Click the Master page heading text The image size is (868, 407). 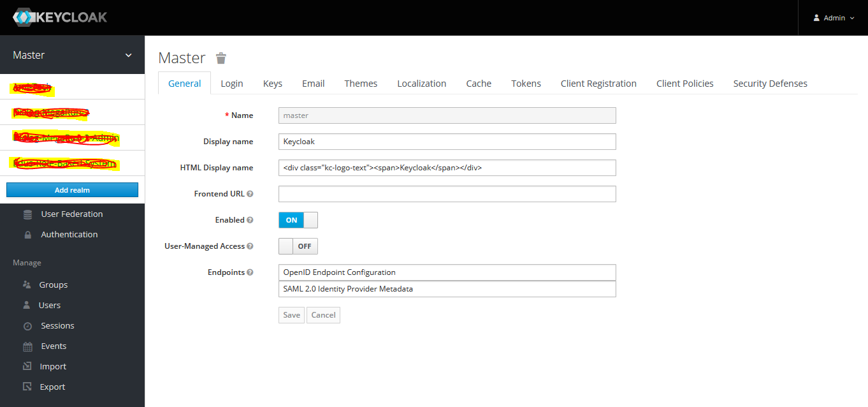click(182, 58)
